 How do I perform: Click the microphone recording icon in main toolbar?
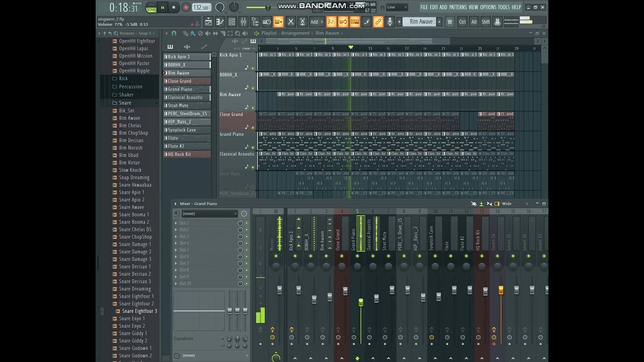click(390, 22)
